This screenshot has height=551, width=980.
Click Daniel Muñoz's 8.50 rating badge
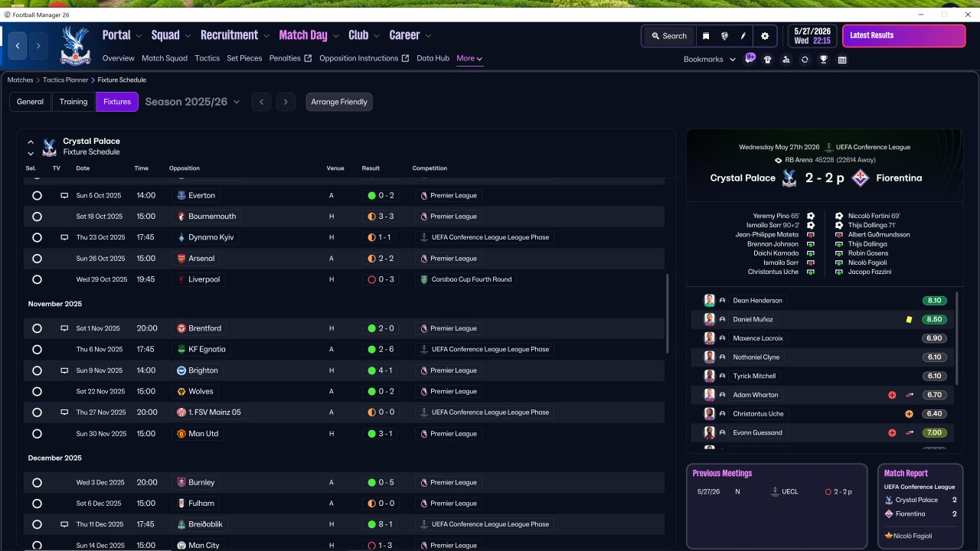[935, 320]
